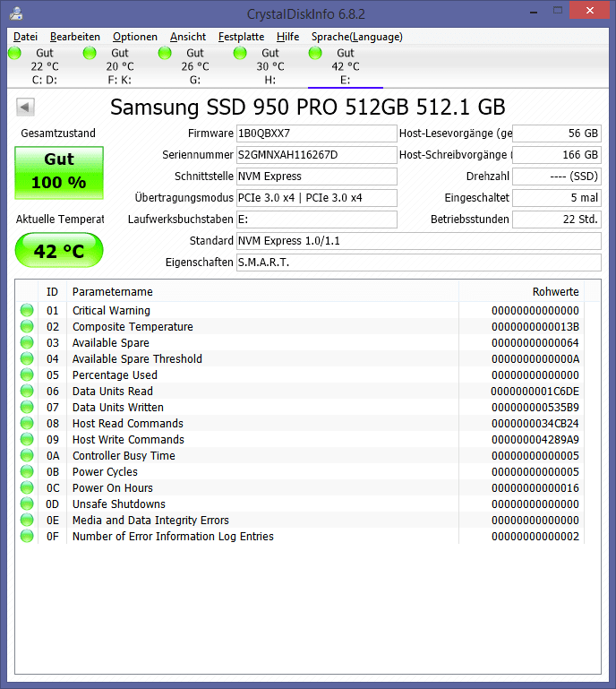Click the Eigenschaften field S.M.A.R.T.
The image size is (616, 689).
(x=419, y=263)
